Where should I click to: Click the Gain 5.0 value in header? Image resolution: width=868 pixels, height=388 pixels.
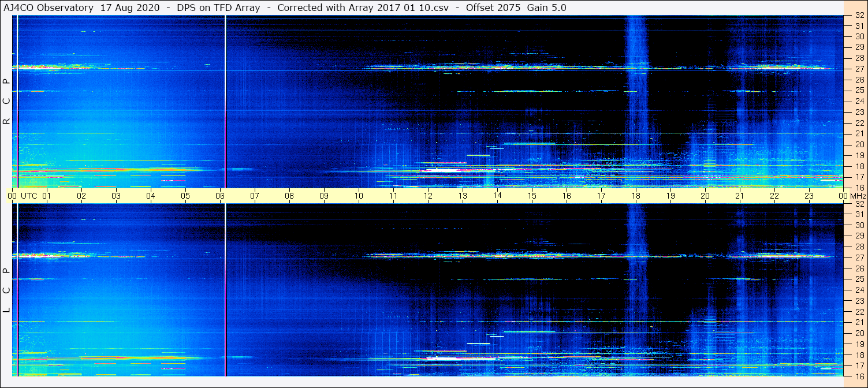[x=546, y=8]
